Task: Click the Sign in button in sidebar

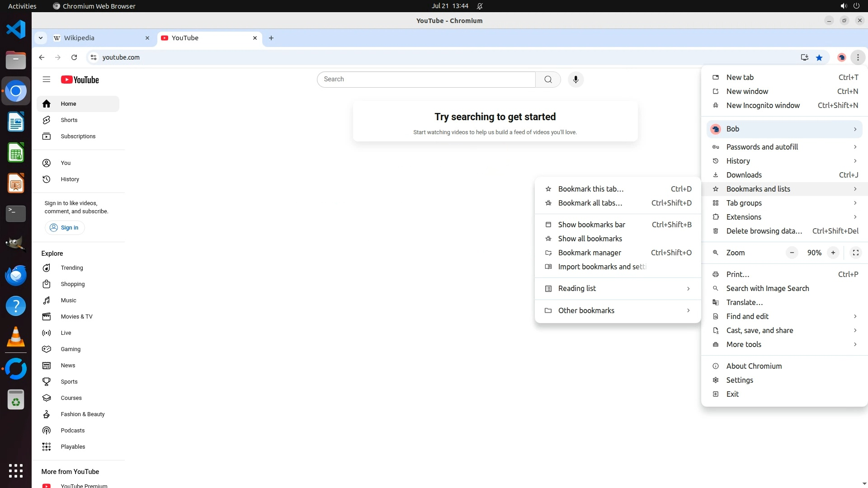Action: click(65, 228)
